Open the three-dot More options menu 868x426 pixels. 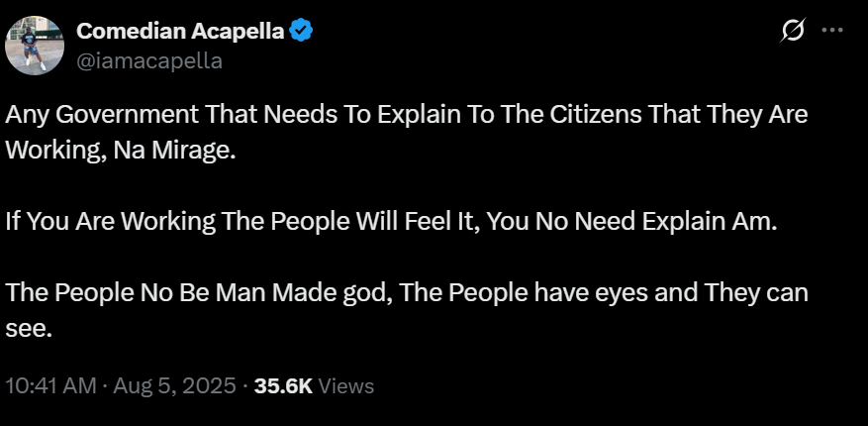[x=832, y=31]
